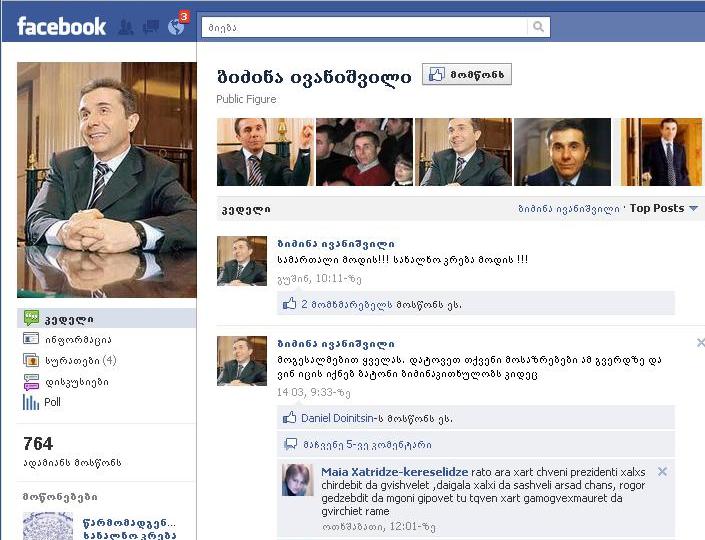Click the comment bubble icon
This screenshot has width=705, height=540.
pos(291,444)
